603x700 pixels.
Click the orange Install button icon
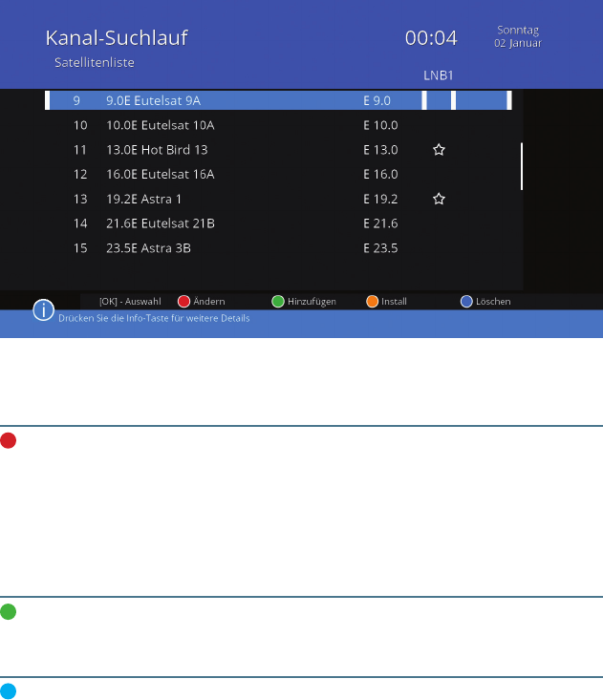(x=372, y=302)
